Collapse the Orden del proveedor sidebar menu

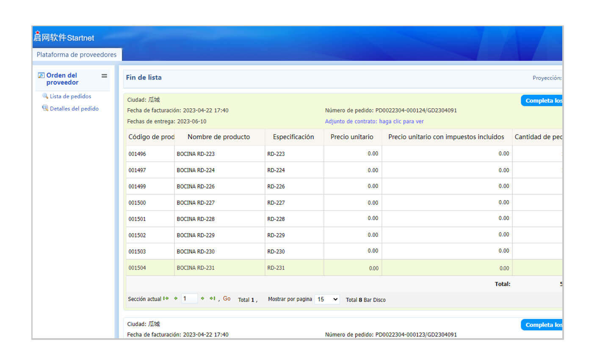104,76
